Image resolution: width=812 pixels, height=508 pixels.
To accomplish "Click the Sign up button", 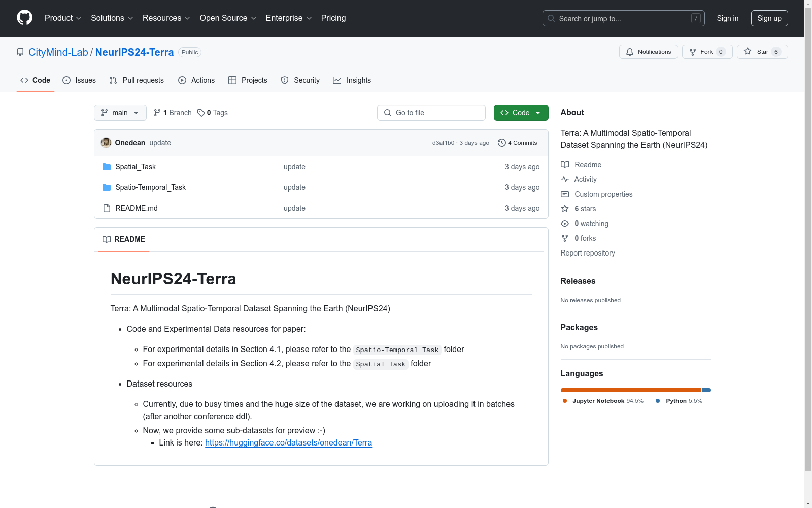I will (x=769, y=18).
